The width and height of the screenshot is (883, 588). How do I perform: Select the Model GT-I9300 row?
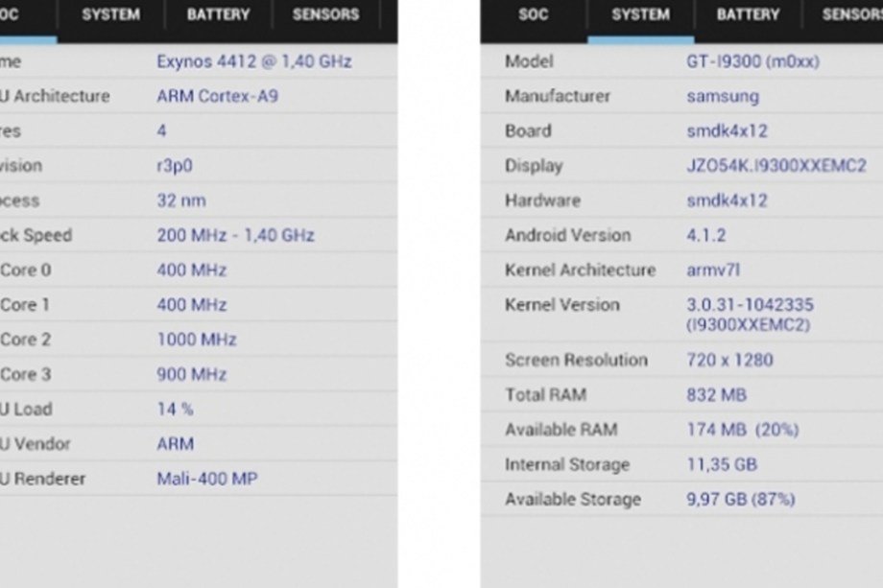point(681,60)
